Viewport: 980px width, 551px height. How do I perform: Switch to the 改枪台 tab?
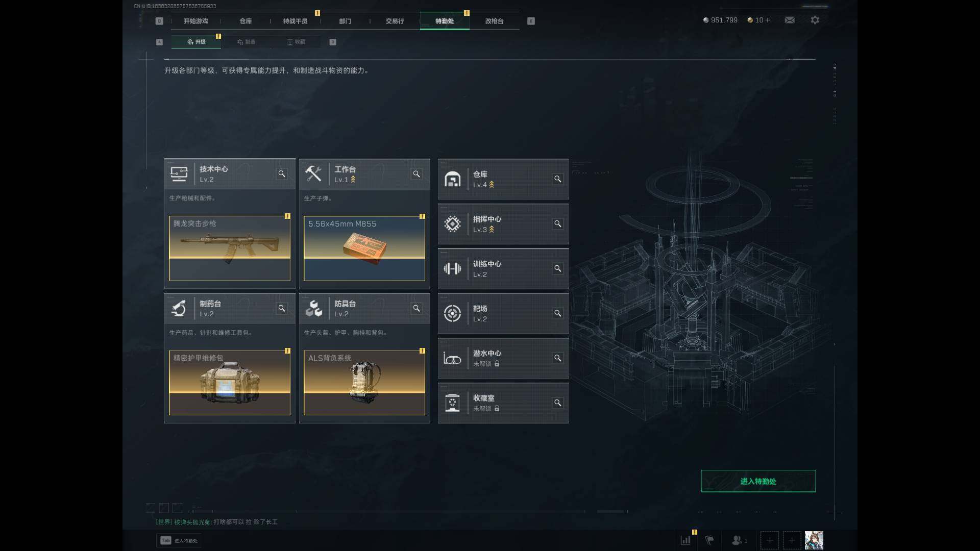494,21
